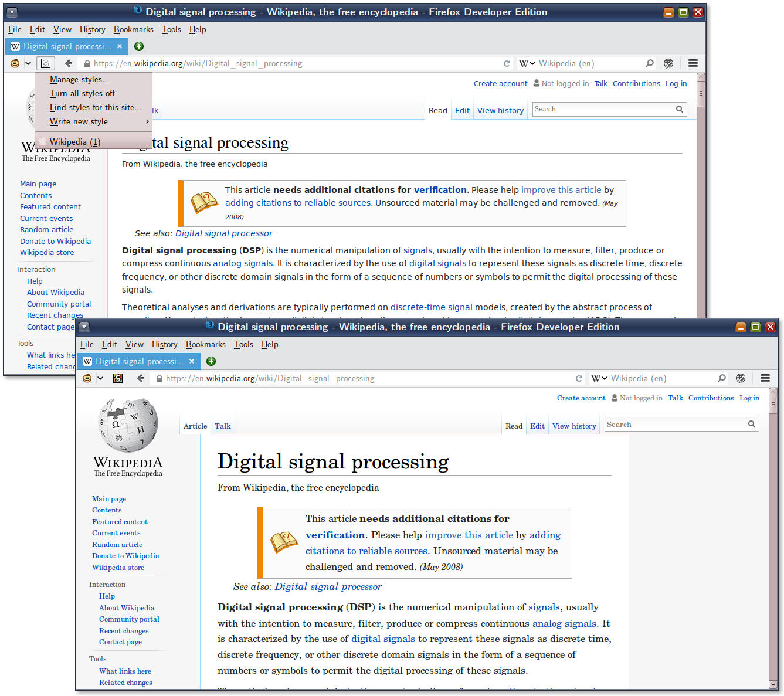Click globe toolbar icon in front window
Screen dimensions: 784x696
(x=741, y=378)
